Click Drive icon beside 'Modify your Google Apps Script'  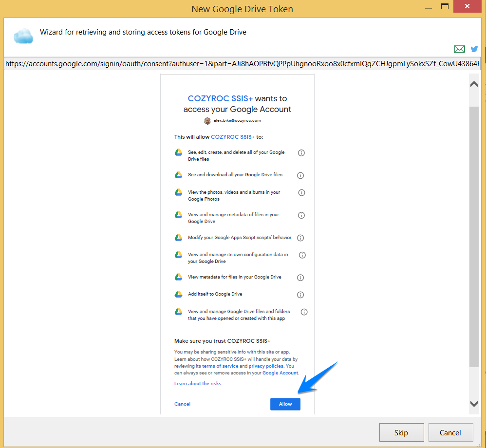click(x=179, y=238)
